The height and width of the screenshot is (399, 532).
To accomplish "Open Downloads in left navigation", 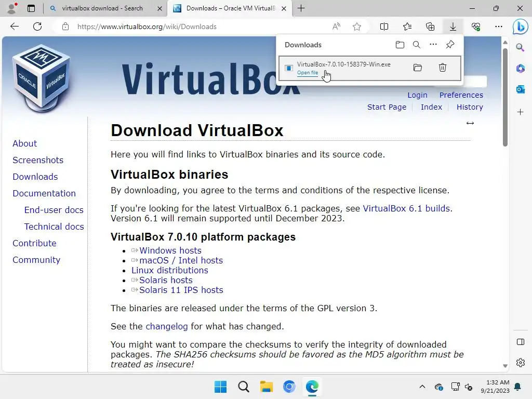I will point(35,177).
